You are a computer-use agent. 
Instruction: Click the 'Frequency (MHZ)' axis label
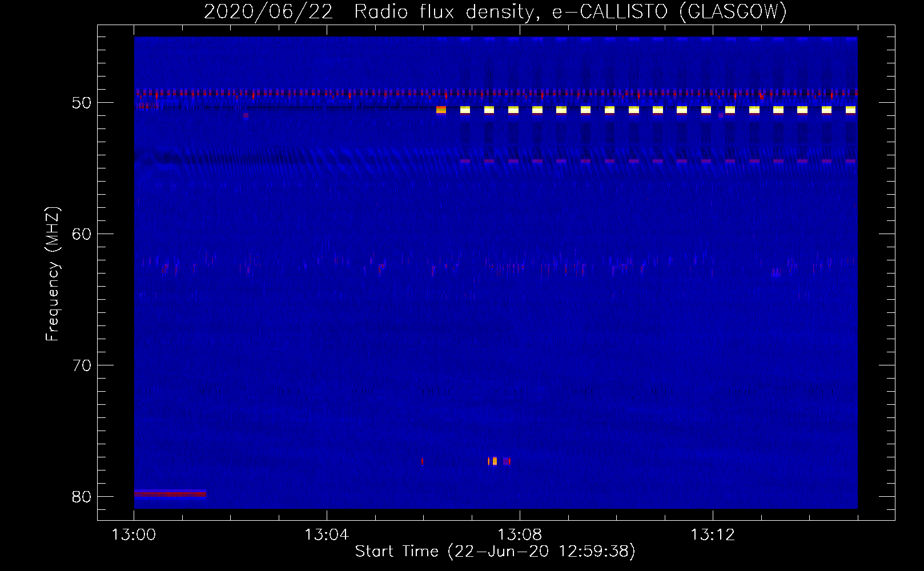53,274
